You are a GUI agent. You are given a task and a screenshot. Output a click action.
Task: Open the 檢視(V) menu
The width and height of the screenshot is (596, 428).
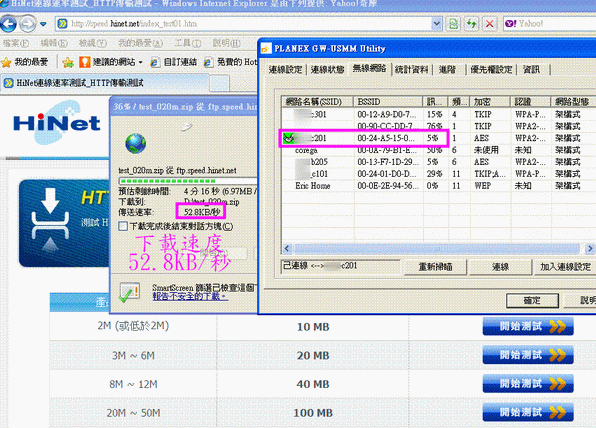point(93,43)
